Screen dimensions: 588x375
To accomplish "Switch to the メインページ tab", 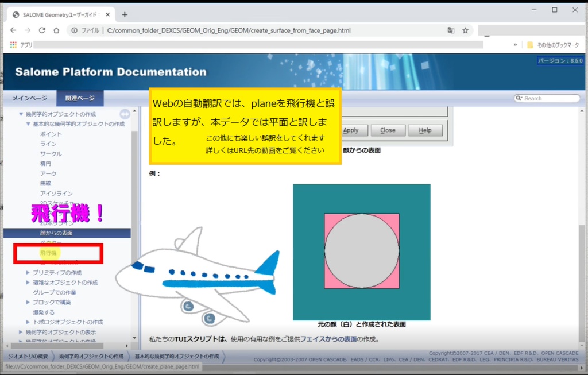I will coord(29,98).
